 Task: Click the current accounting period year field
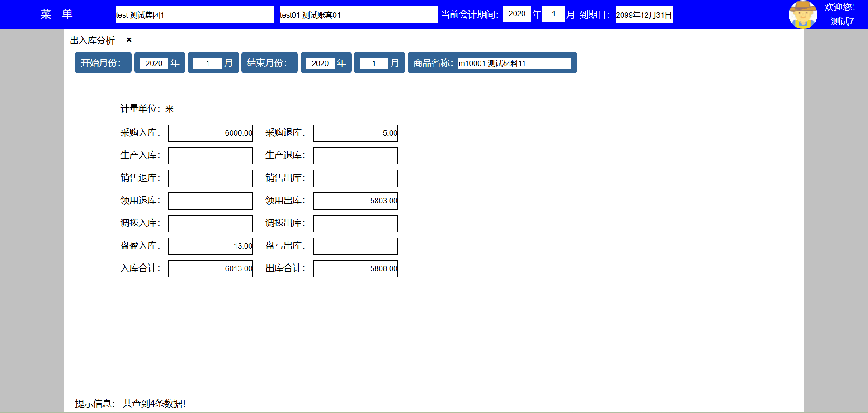[517, 14]
